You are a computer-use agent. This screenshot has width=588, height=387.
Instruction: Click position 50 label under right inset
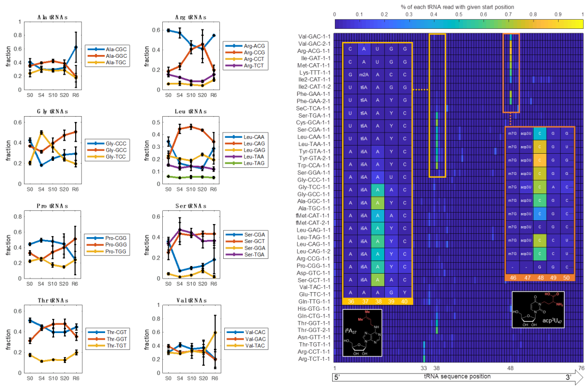(567, 278)
